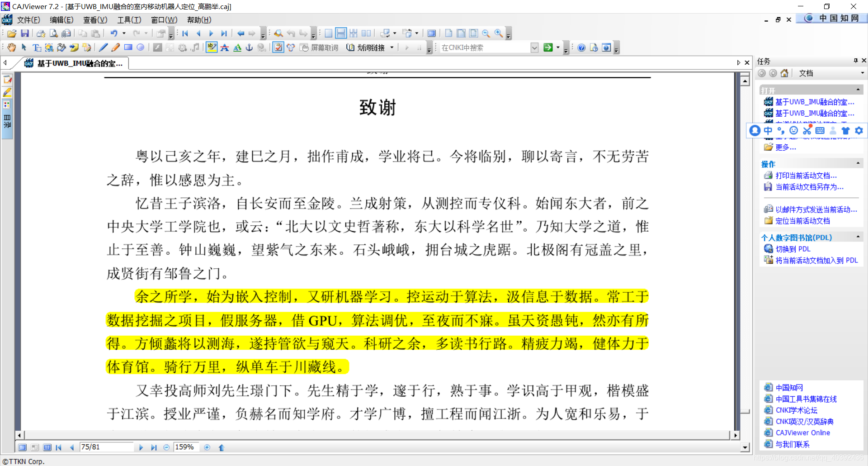The image size is (868, 466).
Task: Select the straight line drawing tool
Action: (x=103, y=48)
